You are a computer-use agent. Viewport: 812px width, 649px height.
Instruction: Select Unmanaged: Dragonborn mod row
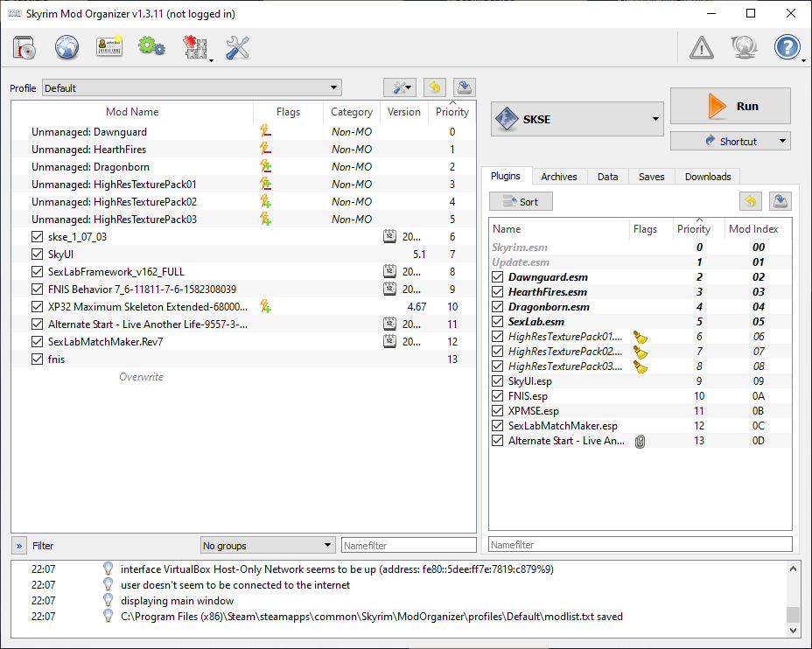coord(243,167)
